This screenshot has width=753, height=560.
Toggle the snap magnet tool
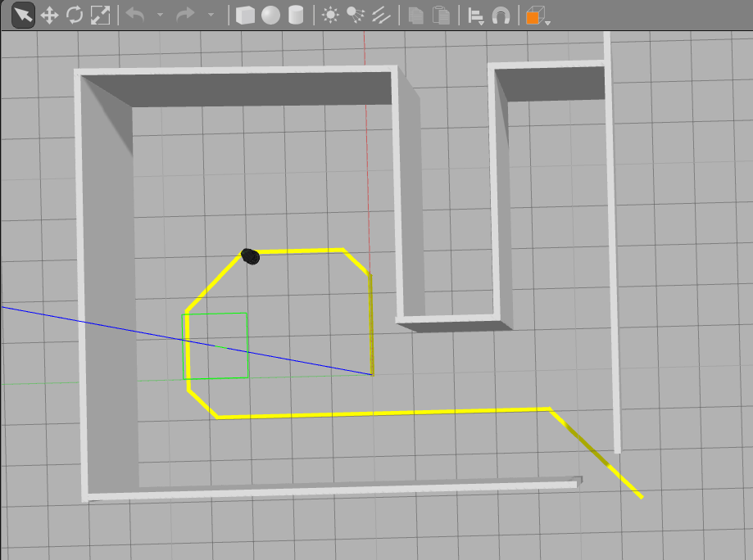pyautogui.click(x=501, y=16)
